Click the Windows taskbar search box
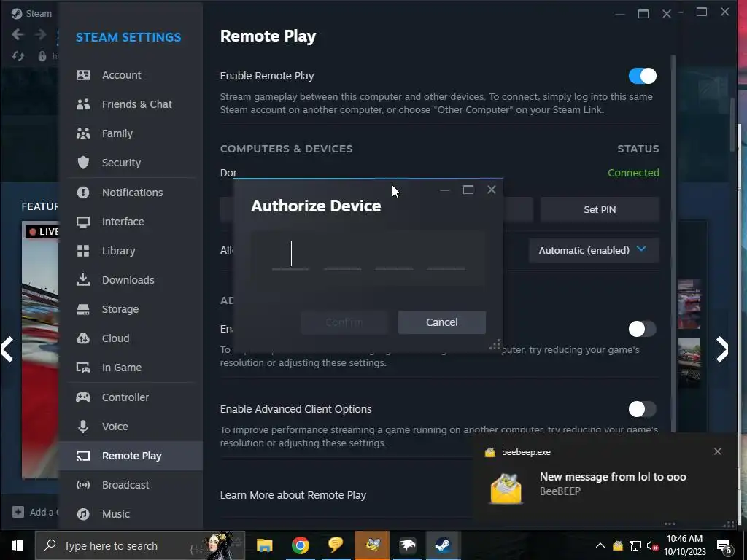Screen dimensions: 747x560 [x=140, y=545]
